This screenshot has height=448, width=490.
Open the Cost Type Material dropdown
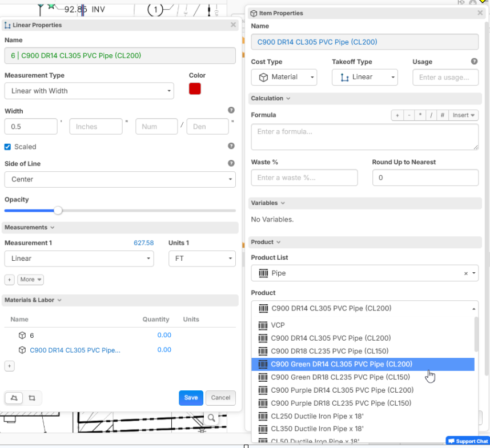click(284, 77)
